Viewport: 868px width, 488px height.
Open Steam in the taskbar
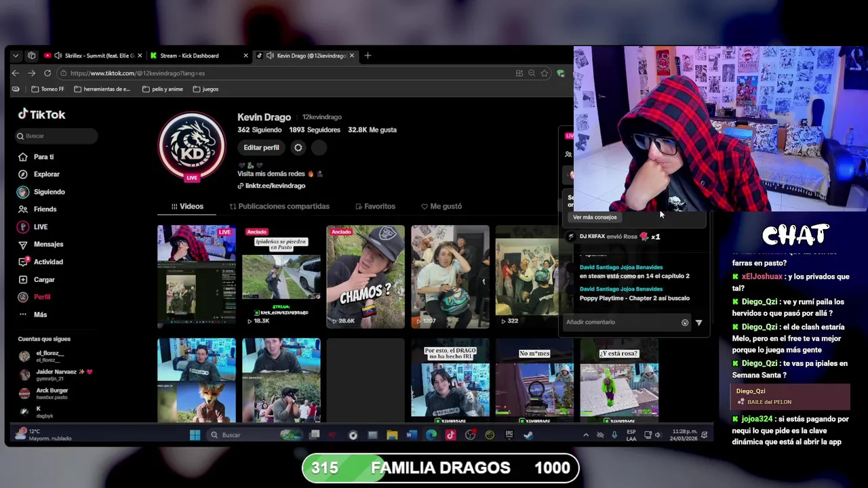[x=529, y=435]
